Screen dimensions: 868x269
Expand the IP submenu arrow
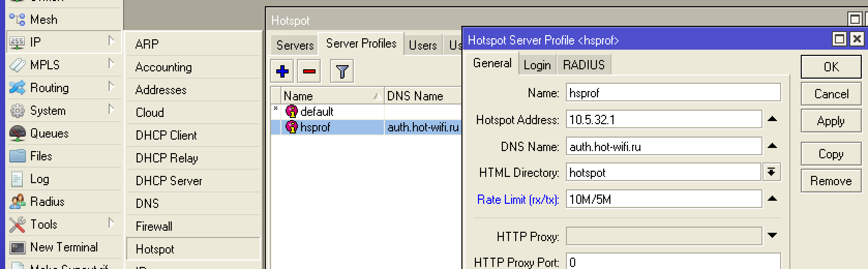[111, 41]
